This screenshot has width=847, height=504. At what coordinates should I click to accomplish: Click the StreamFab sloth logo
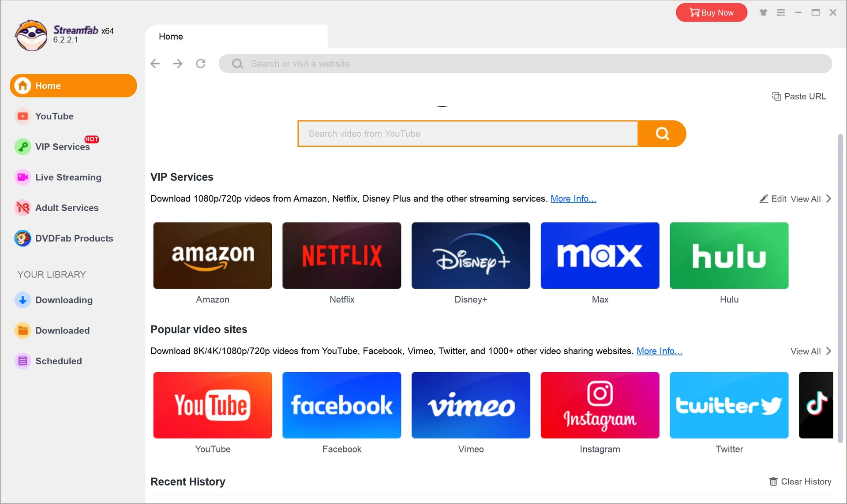[31, 35]
